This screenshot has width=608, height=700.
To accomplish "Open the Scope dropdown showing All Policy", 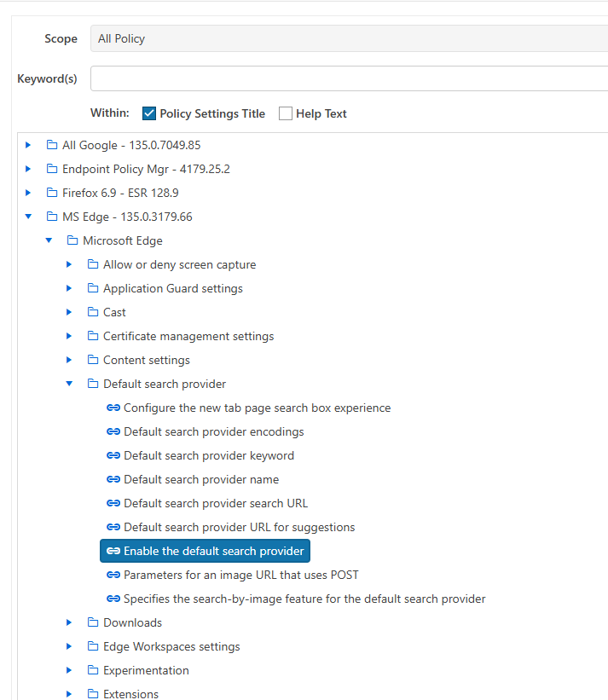I will coord(348,38).
